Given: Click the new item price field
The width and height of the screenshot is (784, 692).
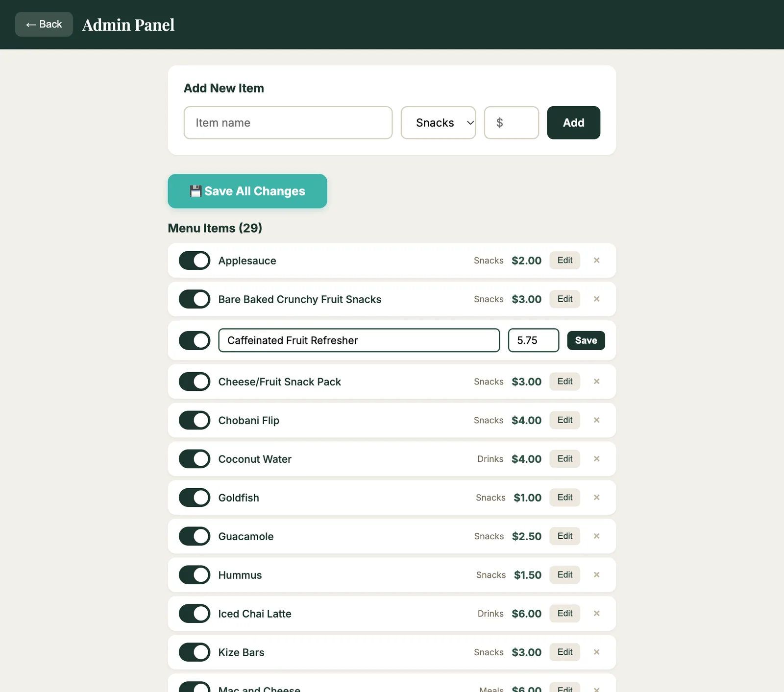Looking at the screenshot, I should [x=512, y=123].
